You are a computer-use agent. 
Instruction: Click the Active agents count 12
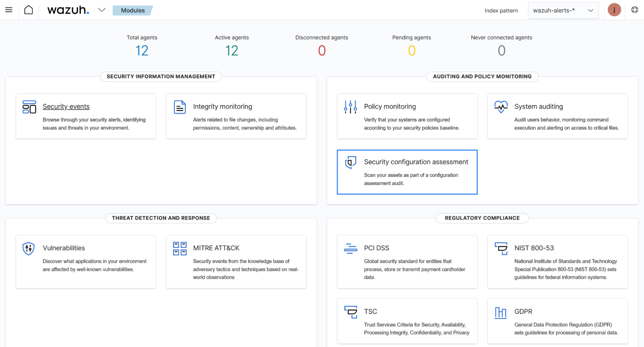[232, 51]
